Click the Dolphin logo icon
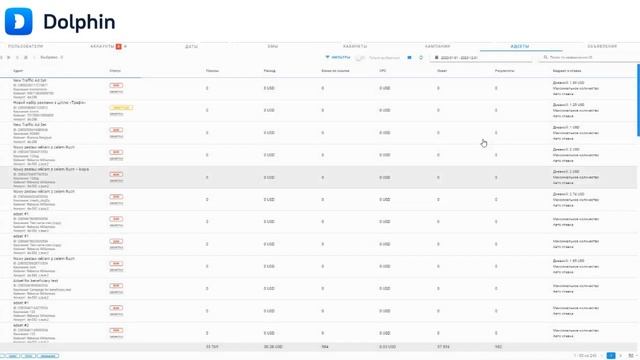Viewport: 640px width, 360px height. click(x=18, y=21)
